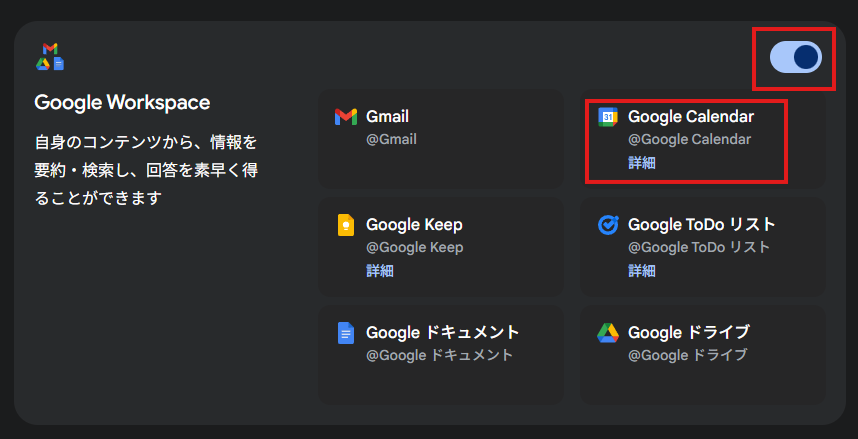This screenshot has width=858, height=439.
Task: Disable the Google Workspace extension toggle
Action: pyautogui.click(x=796, y=57)
